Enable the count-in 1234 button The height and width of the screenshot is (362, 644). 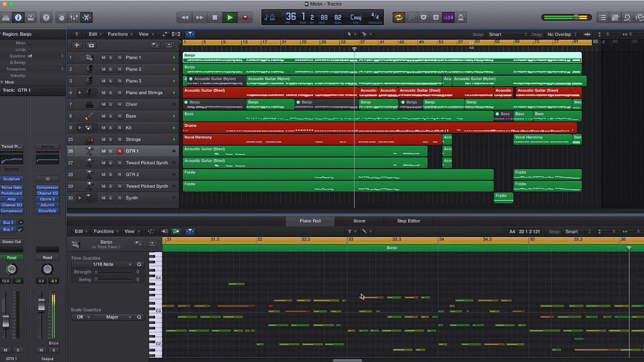pyautogui.click(x=448, y=17)
